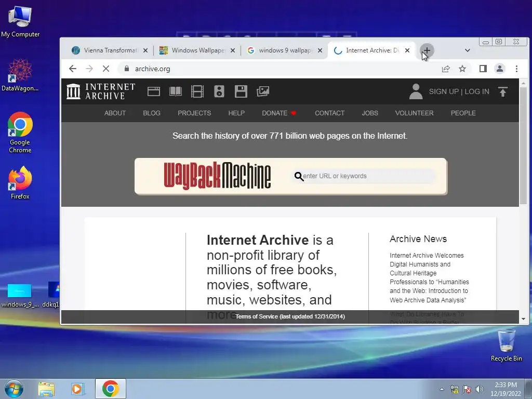532x399 pixels.
Task: Open the VOLUNTEER menu item
Action: (414, 113)
